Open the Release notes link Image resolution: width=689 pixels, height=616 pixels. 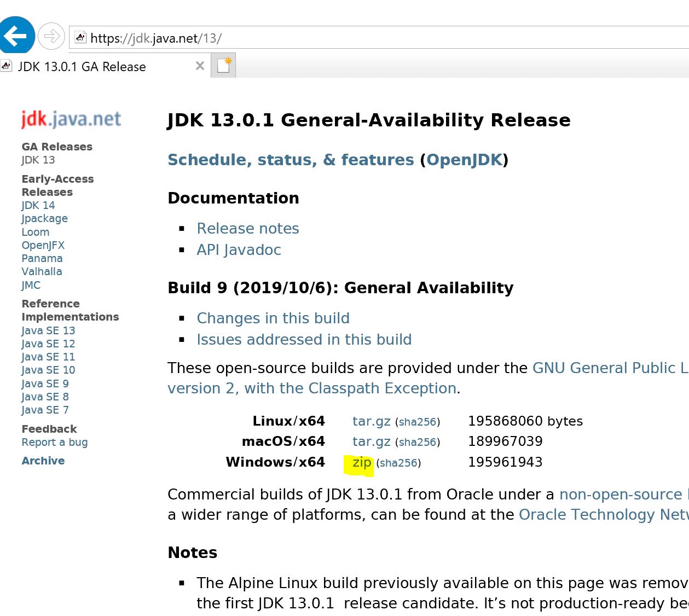click(x=248, y=228)
